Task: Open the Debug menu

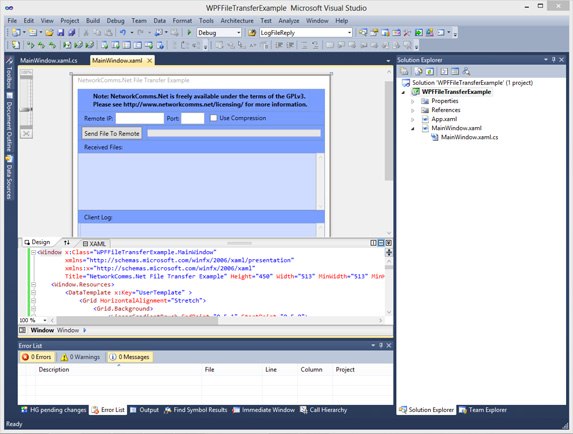Action: 115,21
